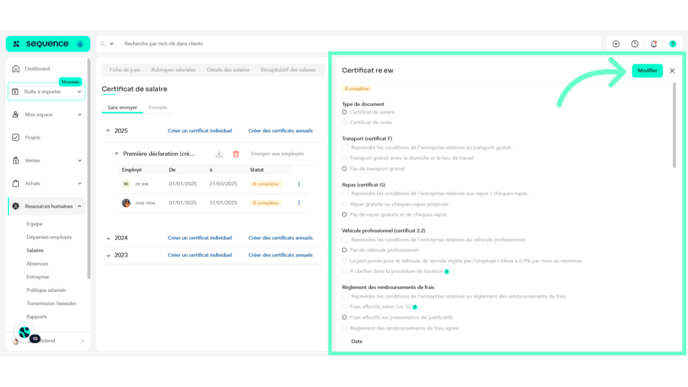Collapse Première déclaration group
688x387 pixels.
coord(116,154)
